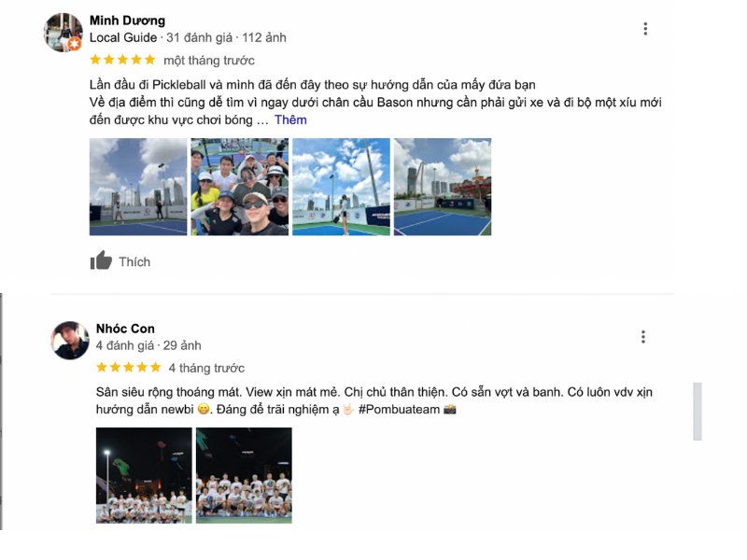Click Local Guide 31 đánh giá text
Image resolution: width=747 pixels, height=560 pixels.
pos(161,37)
